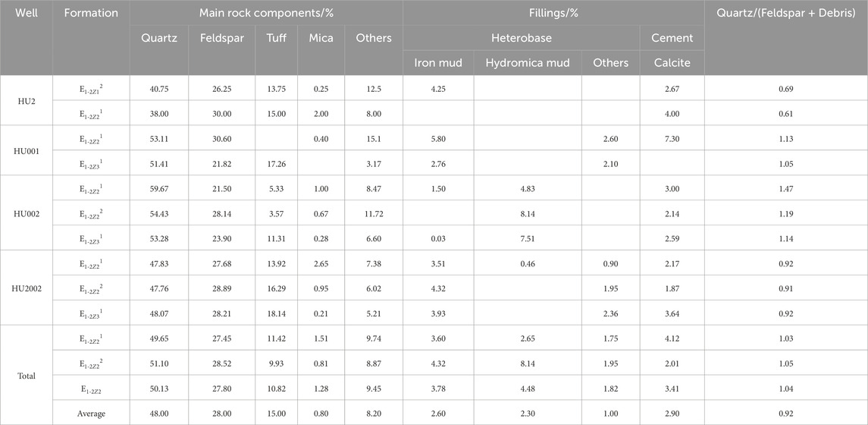Click the Iron mud subheader

(438, 63)
